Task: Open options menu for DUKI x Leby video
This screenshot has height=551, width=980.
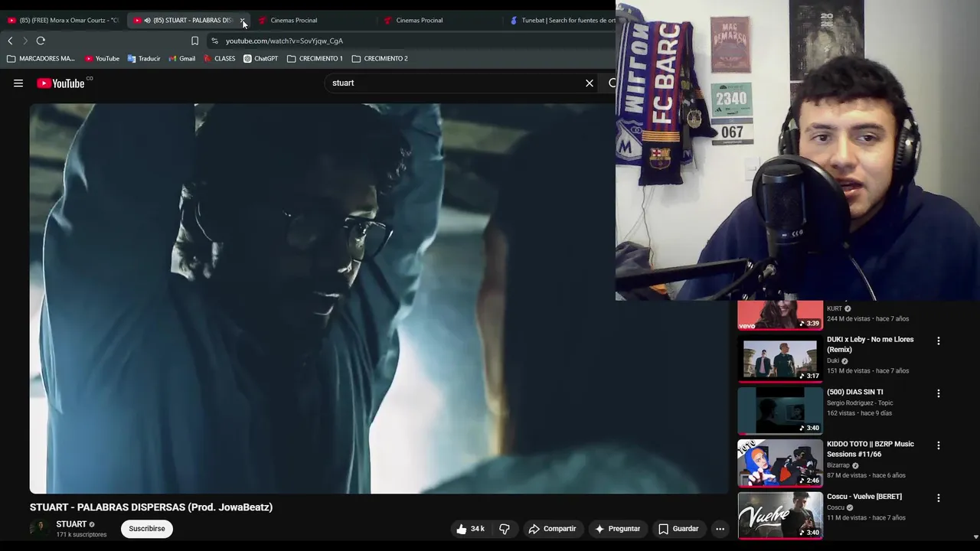Action: (939, 341)
